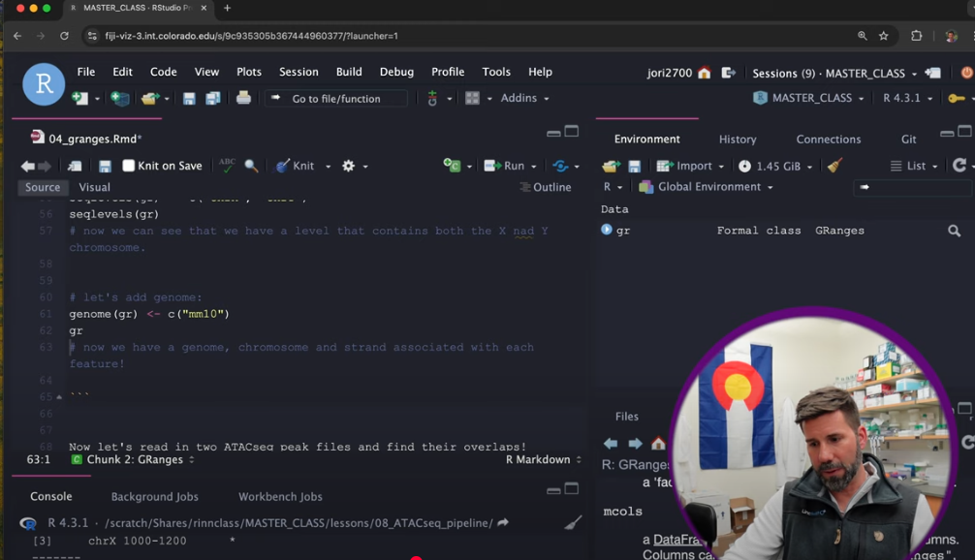The width and height of the screenshot is (975, 560).
Task: Click the editor go back arrow
Action: coord(27,166)
